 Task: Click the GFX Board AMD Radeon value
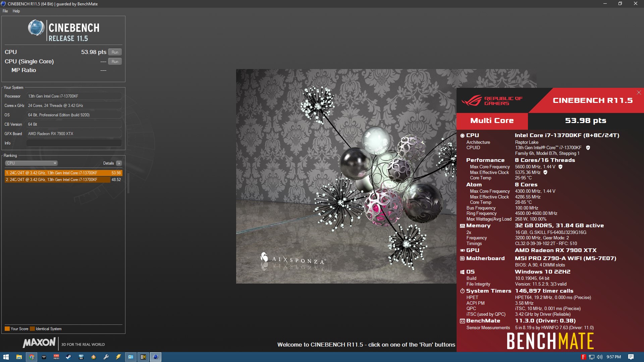point(74,134)
